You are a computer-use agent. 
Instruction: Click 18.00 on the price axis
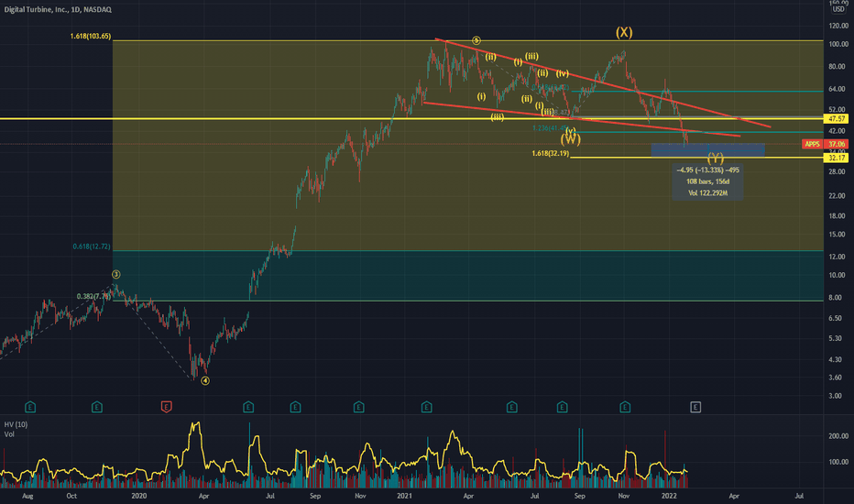click(x=838, y=215)
